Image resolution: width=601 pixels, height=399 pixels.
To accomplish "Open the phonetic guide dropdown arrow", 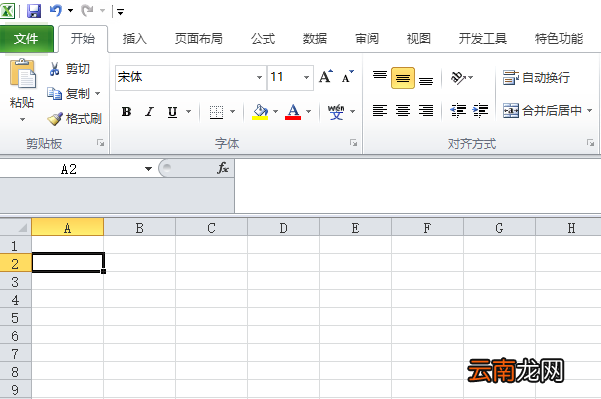I will point(353,112).
